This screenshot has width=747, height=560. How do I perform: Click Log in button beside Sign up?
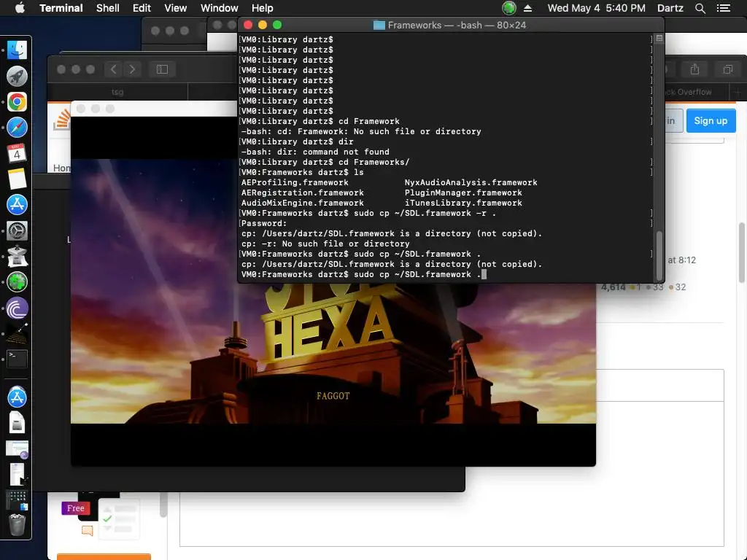673,120
